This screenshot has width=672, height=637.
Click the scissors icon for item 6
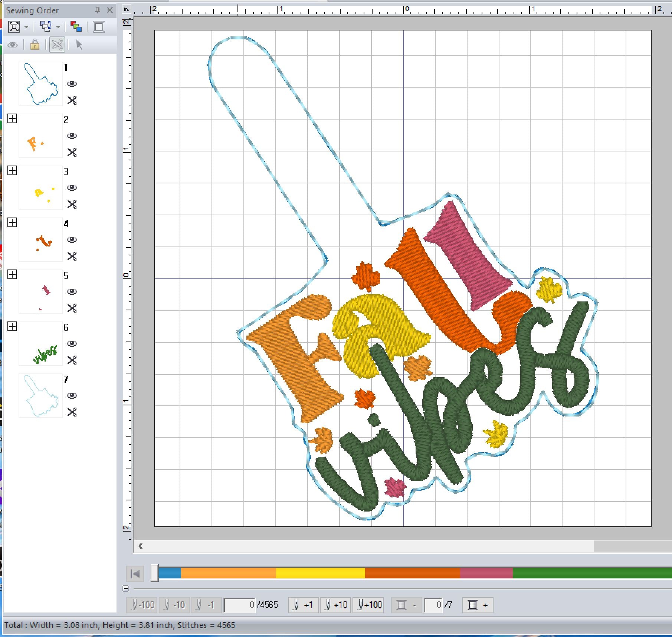(72, 360)
